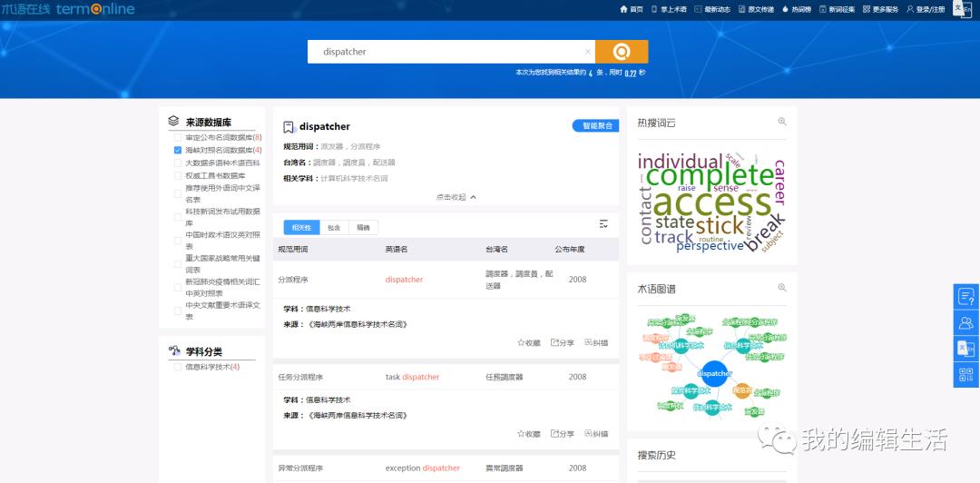Check 审定公布名词数据库 checkbox

click(178, 137)
